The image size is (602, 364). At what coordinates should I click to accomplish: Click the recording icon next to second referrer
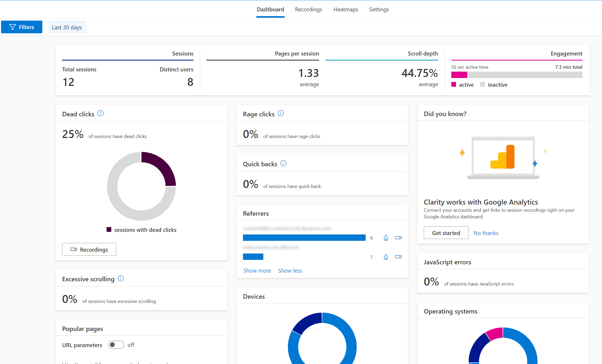[398, 257]
